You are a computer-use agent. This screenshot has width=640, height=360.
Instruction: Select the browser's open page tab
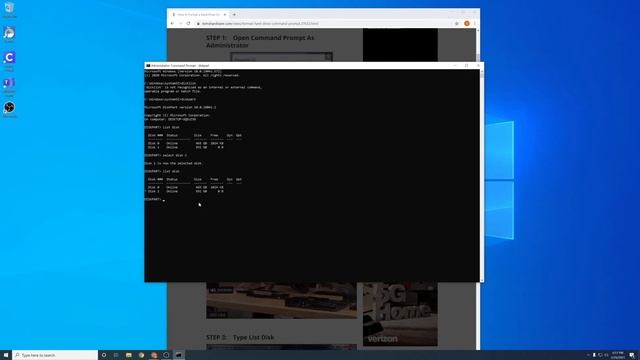pos(199,14)
